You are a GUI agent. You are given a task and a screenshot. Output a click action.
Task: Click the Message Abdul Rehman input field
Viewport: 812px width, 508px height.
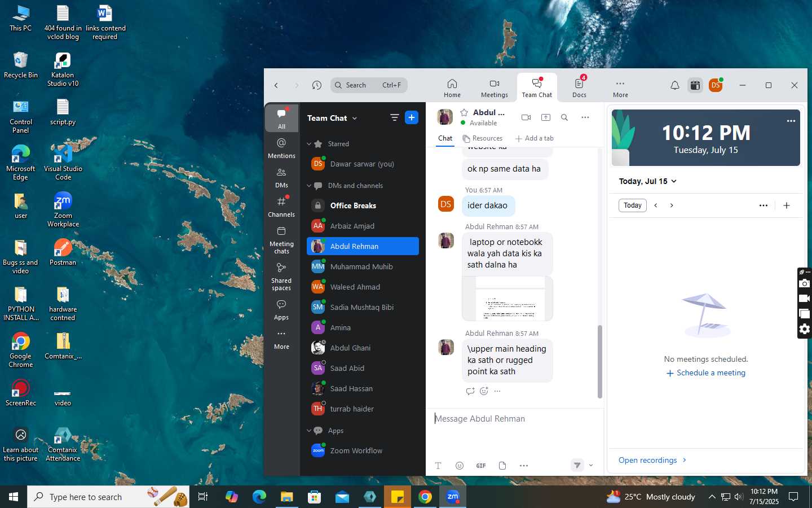(x=514, y=419)
